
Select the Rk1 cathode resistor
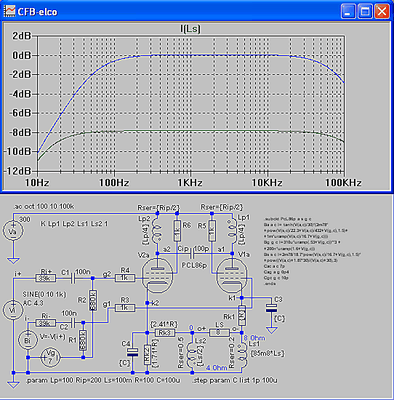pyautogui.click(x=242, y=315)
